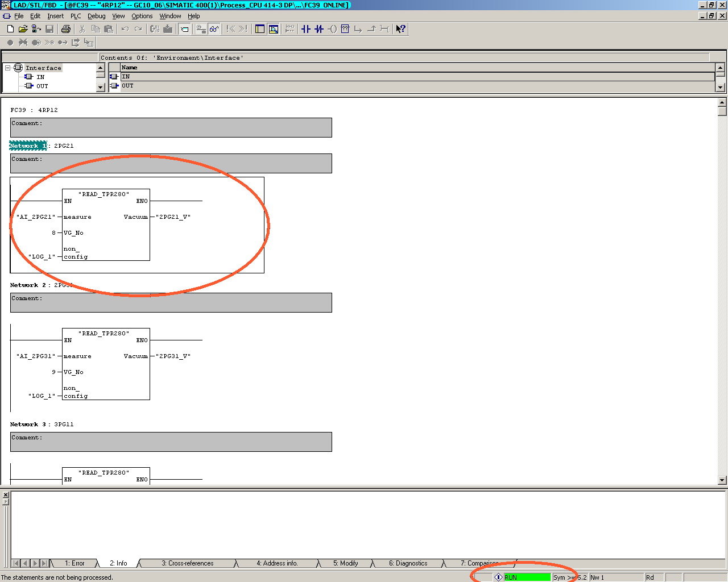The height and width of the screenshot is (582, 728).
Task: Click the Previous error icon
Action: pyautogui.click(x=230, y=29)
